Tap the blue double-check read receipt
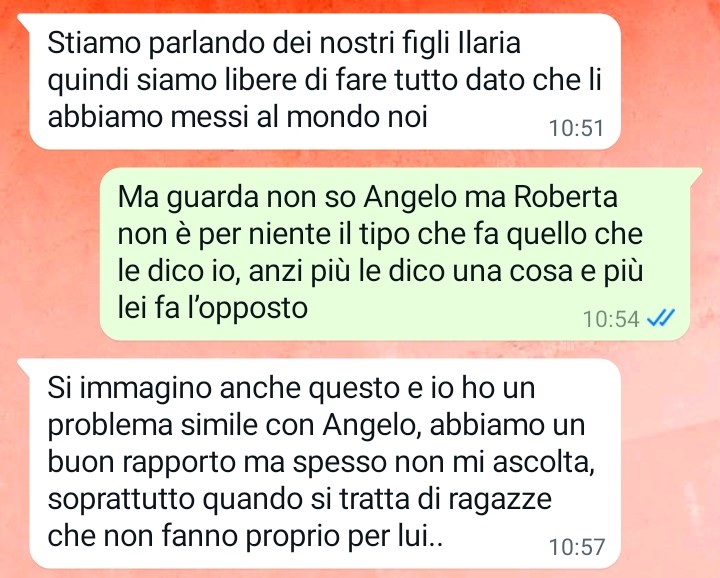Screen dimensions: 720x578 coord(661,317)
